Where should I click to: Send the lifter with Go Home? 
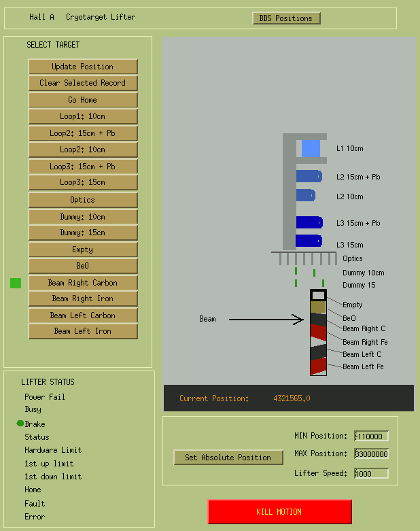point(83,100)
